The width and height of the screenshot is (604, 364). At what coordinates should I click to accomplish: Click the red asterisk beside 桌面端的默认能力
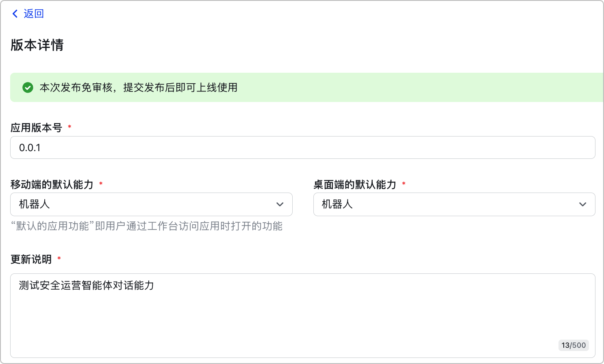pos(404,184)
